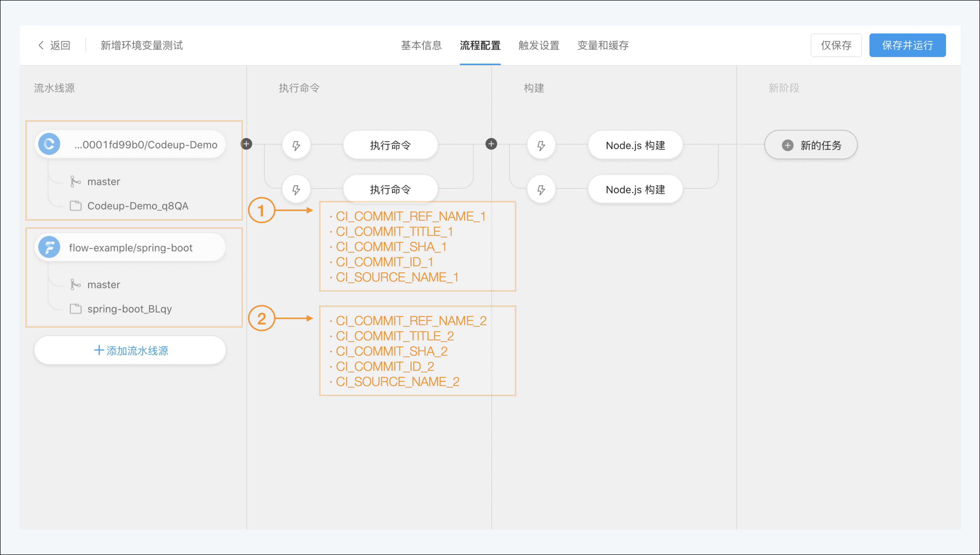Open the second Node.js 构建 task

635,189
